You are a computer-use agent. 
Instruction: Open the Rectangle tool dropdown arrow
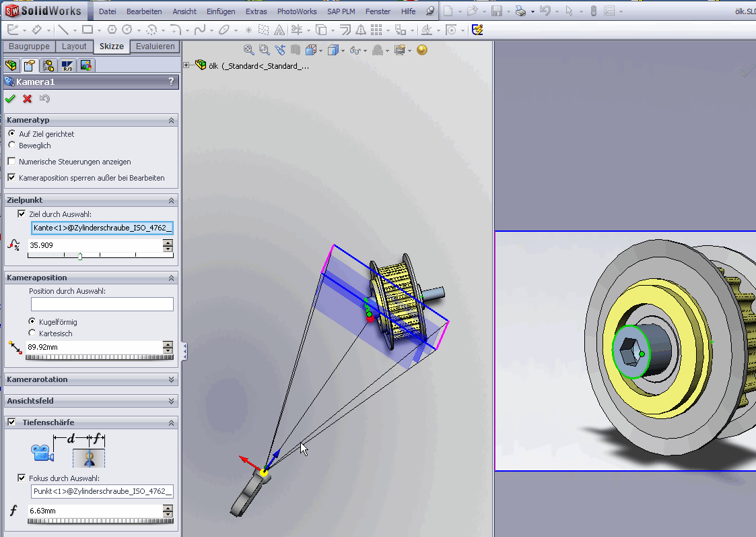[100, 30]
